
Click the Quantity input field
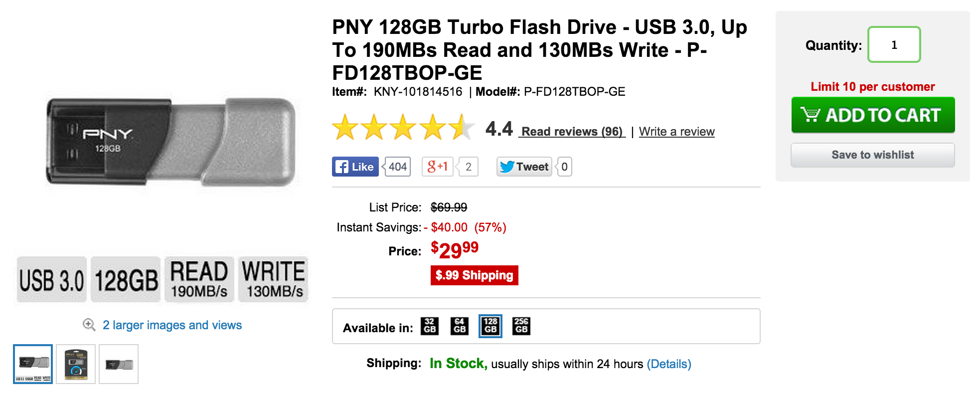894,45
